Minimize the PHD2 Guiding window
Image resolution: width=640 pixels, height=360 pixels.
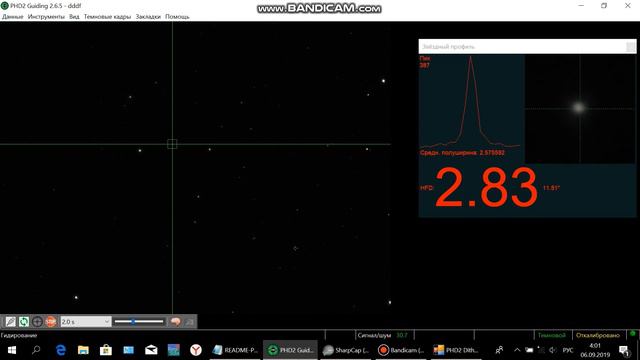[581, 6]
